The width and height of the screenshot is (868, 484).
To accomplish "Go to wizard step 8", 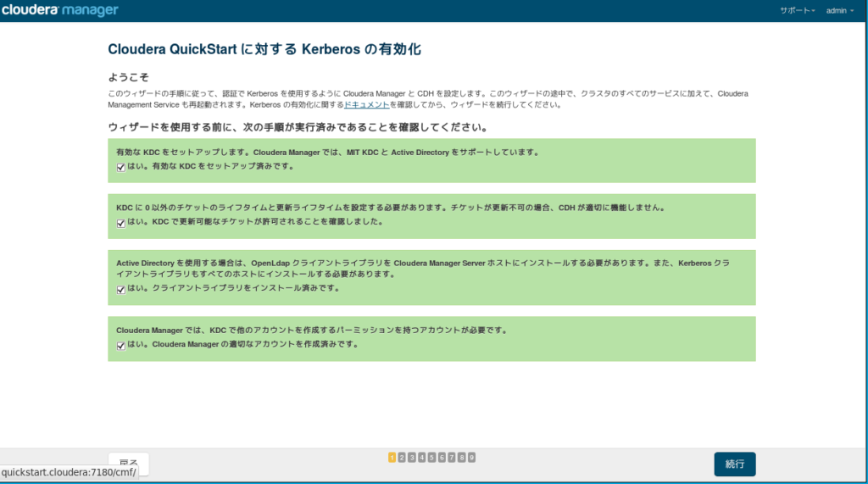I will (x=462, y=458).
